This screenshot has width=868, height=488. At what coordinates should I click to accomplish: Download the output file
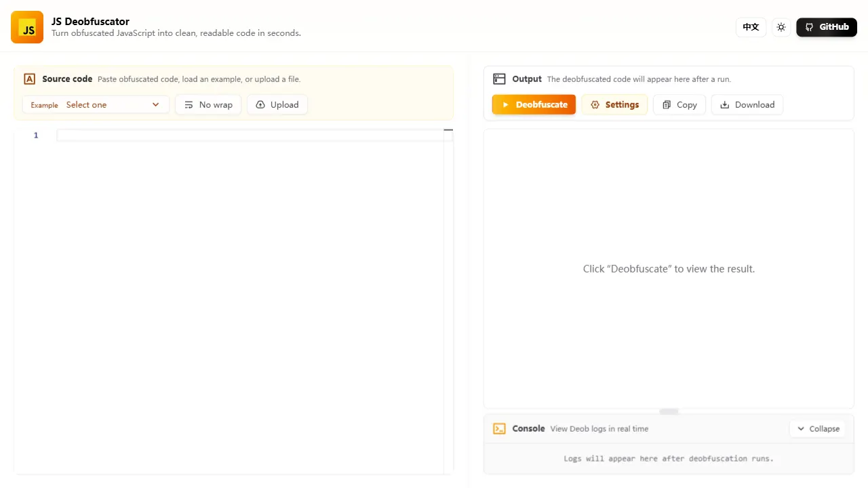747,104
